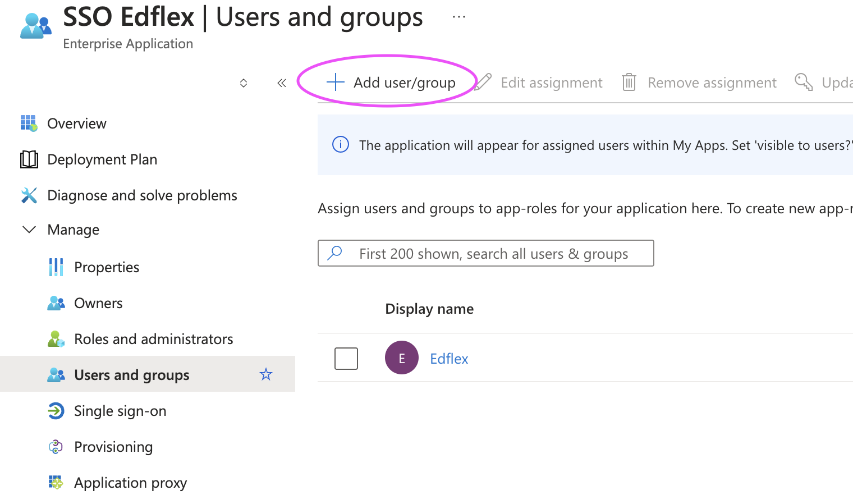Click the Add user/group button
The width and height of the screenshot is (853, 504).
(x=391, y=83)
